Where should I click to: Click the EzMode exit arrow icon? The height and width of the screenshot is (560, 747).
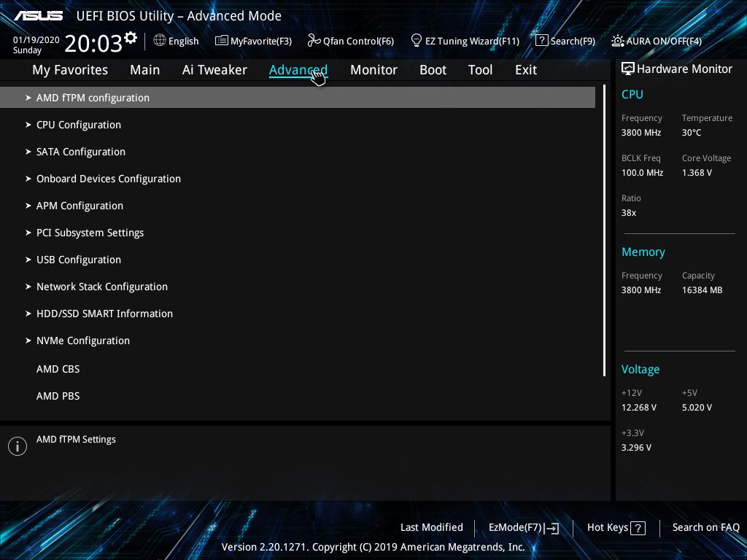click(x=551, y=528)
